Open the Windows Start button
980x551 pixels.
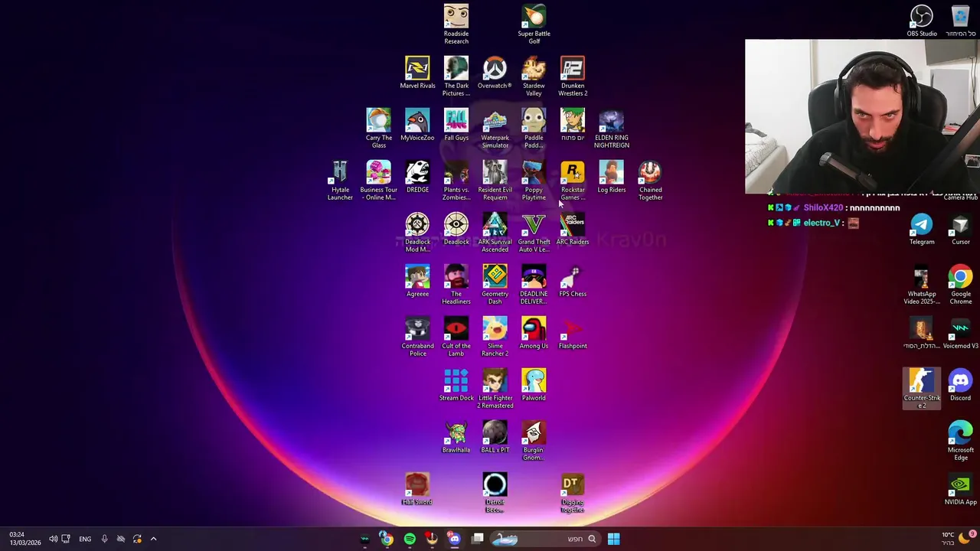coord(613,539)
